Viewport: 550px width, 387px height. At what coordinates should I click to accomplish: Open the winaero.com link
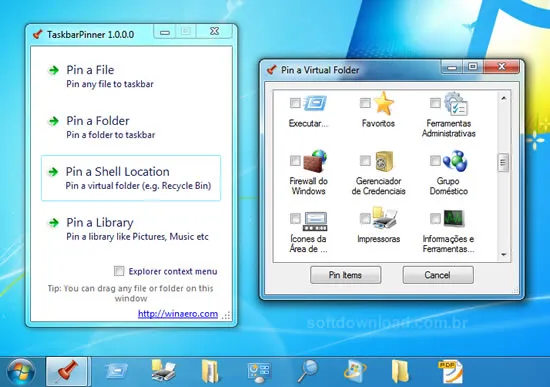(178, 314)
